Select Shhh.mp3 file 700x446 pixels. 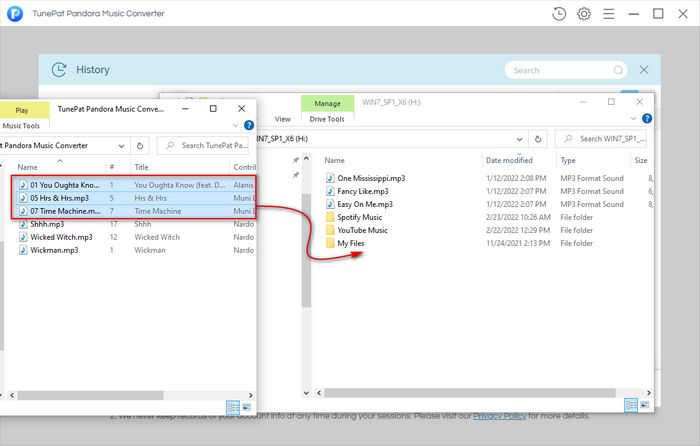47,224
